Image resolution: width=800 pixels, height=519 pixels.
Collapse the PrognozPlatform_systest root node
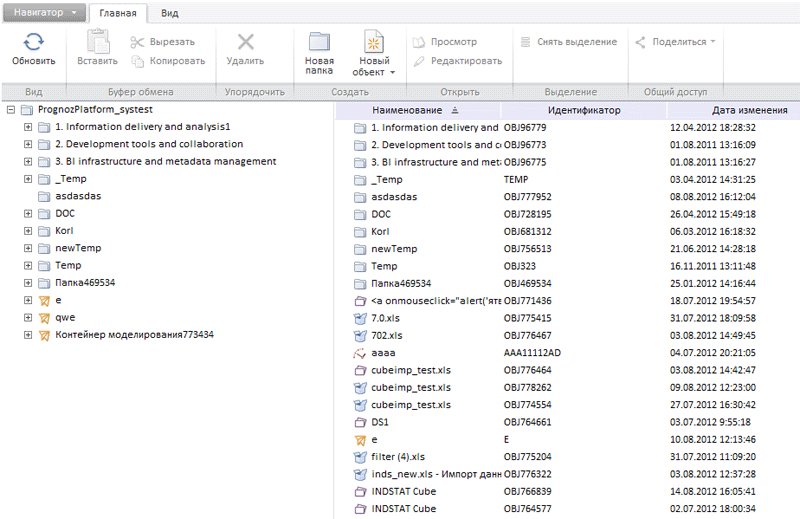click(x=11, y=110)
